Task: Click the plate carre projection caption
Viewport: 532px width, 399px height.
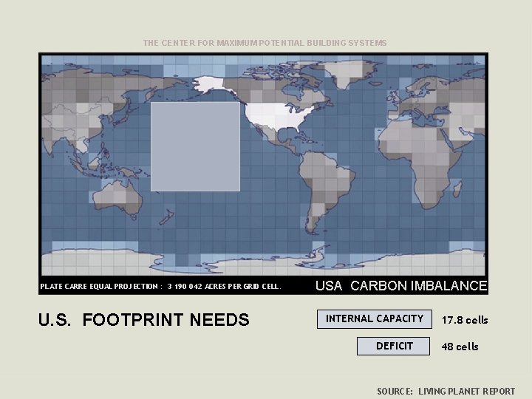Action: coord(160,287)
